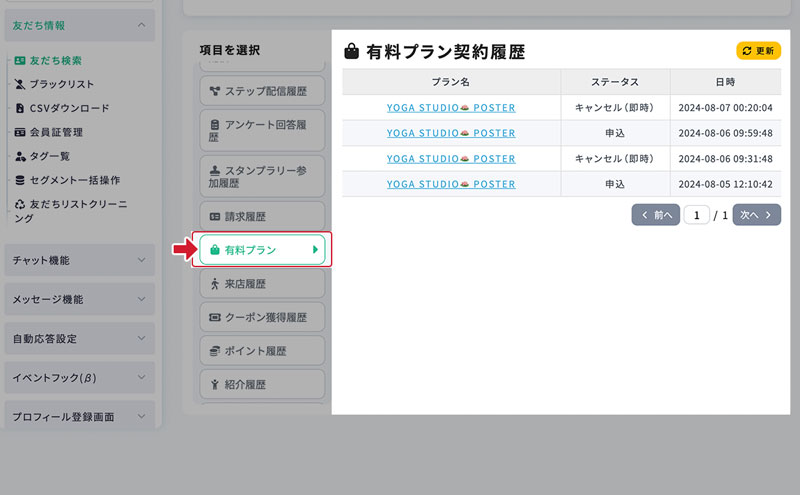Click the page number input field
This screenshot has width=800, height=495.
tap(697, 215)
